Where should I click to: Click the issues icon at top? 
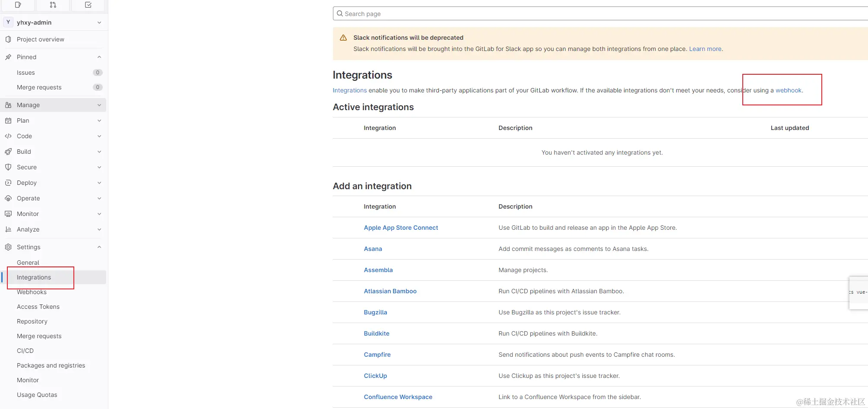tap(18, 5)
